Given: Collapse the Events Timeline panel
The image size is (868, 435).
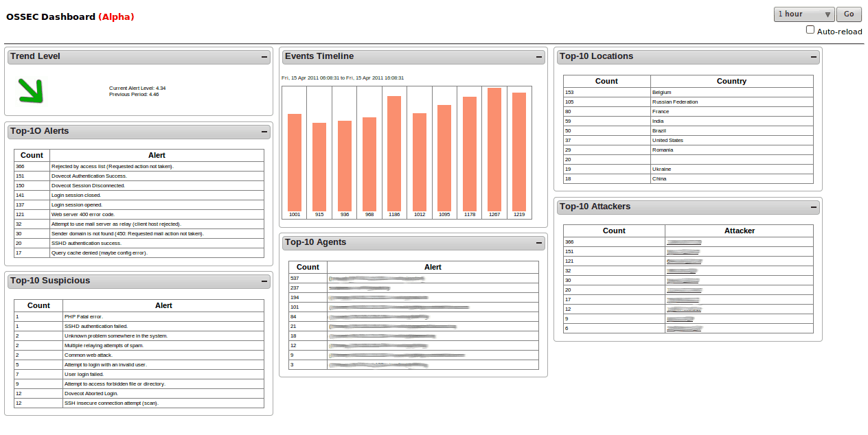Looking at the screenshot, I should (539, 57).
